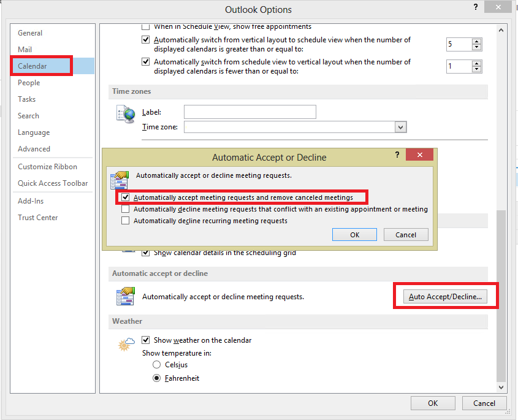Open Customize Ribbon settings
The height and width of the screenshot is (420, 518).
47,167
